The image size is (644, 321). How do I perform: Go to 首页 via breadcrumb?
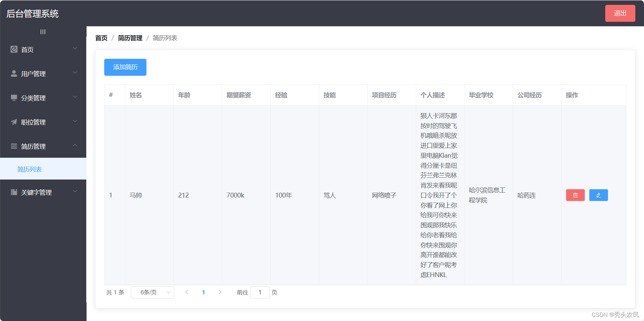[101, 38]
